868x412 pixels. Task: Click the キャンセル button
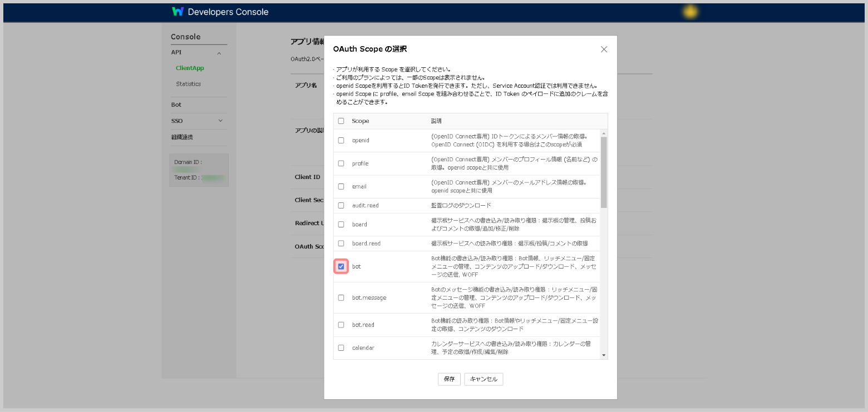(484, 379)
